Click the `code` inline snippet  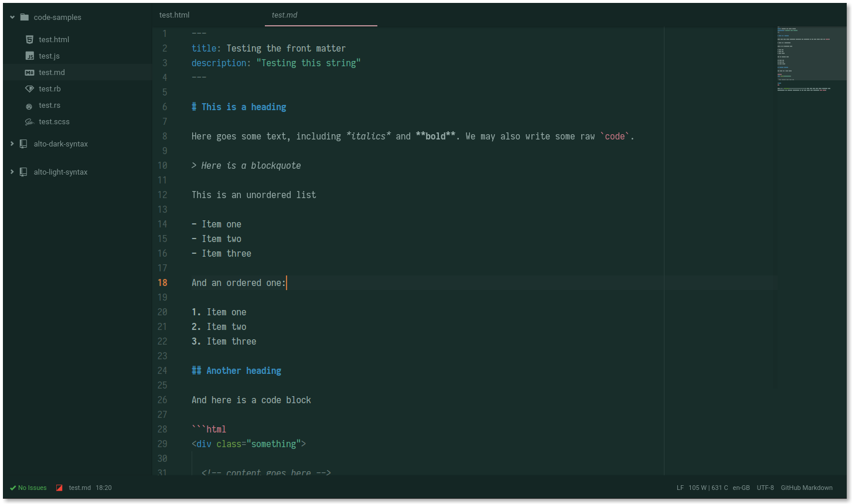615,136
